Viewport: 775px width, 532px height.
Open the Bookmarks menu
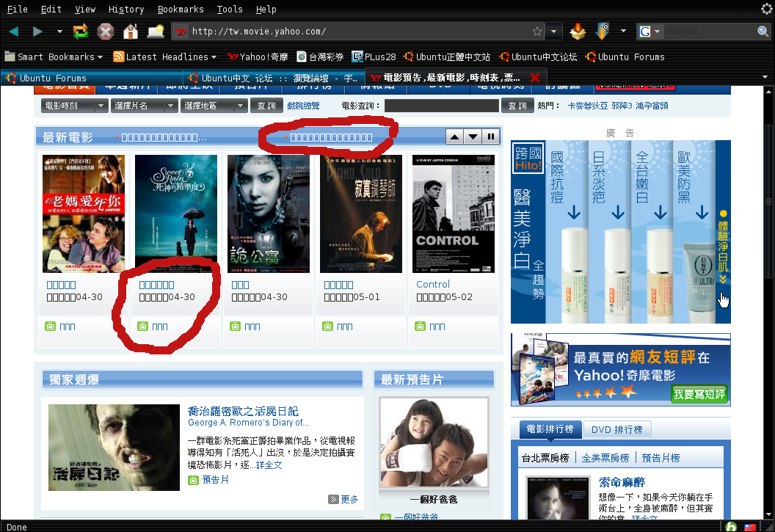pyautogui.click(x=181, y=9)
